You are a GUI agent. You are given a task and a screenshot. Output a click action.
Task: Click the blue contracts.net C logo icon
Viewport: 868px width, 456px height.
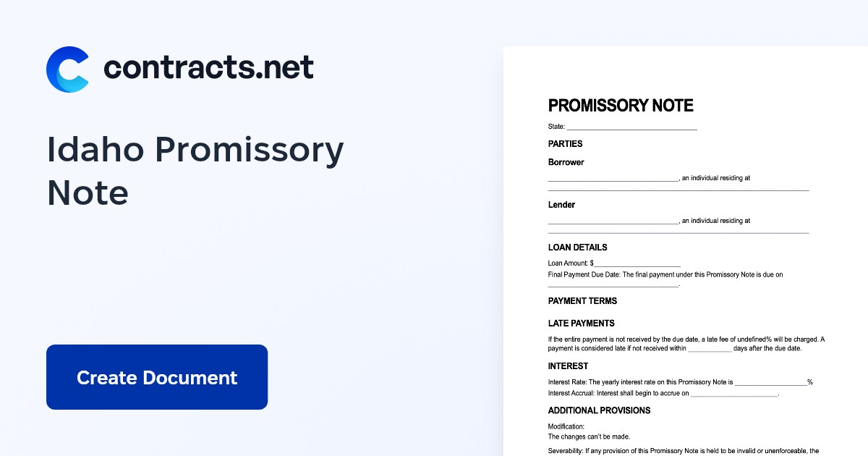(x=67, y=69)
